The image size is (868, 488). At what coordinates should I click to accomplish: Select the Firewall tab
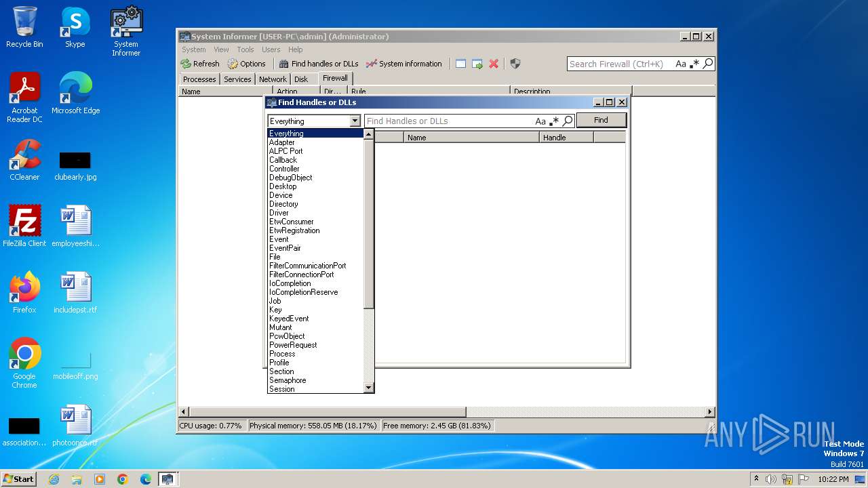click(335, 78)
